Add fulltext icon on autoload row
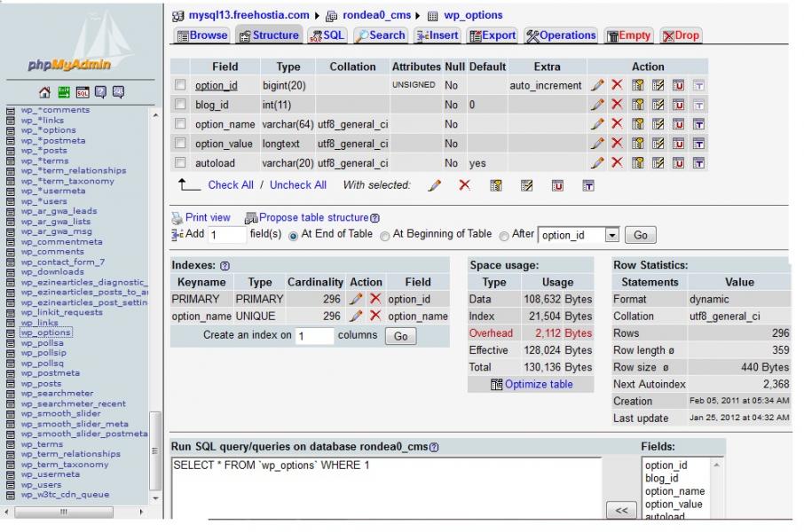 (698, 163)
